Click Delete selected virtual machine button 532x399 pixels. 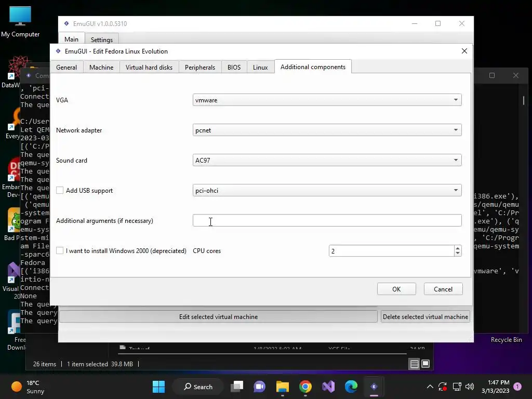point(425,316)
